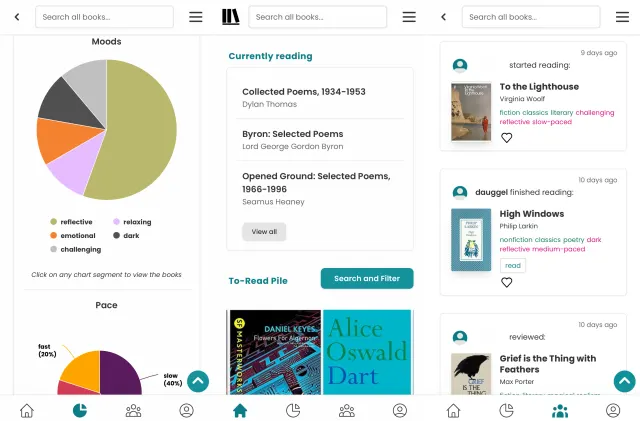Switch to the community tab below the To-Read Pile
The width and height of the screenshot is (640, 421).
pos(347,410)
